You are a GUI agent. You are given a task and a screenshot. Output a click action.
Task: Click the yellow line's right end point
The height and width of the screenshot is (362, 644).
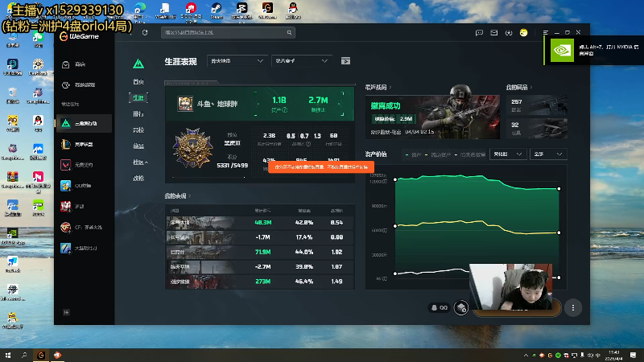pos(559,232)
